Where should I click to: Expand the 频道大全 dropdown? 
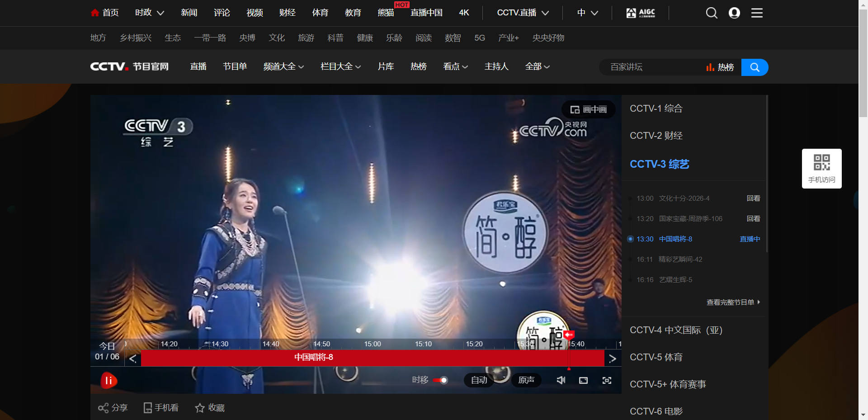tap(283, 67)
